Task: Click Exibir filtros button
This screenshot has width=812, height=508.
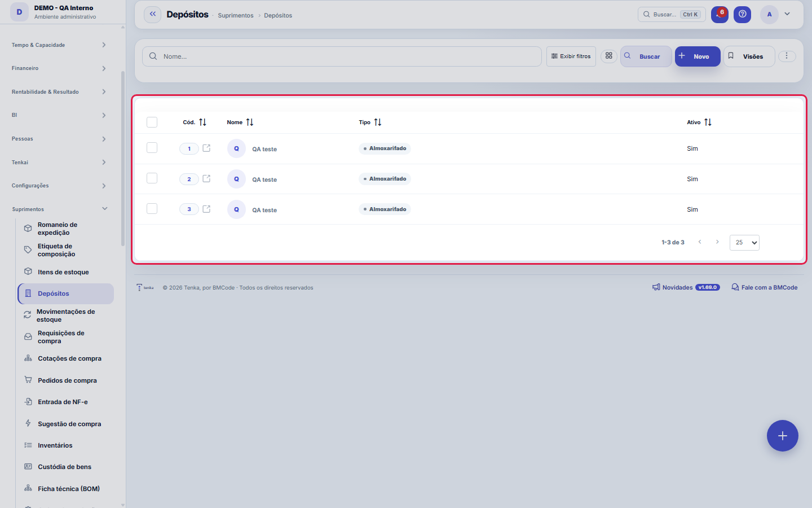Action: [x=571, y=56]
